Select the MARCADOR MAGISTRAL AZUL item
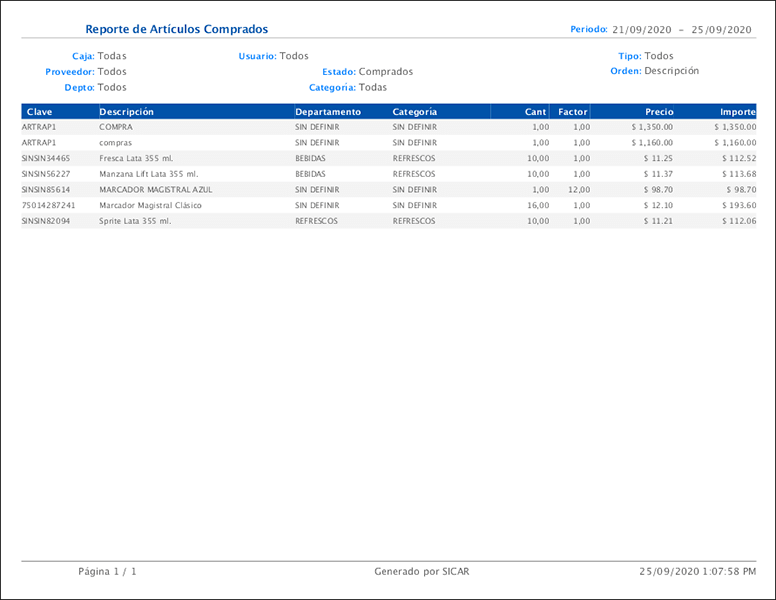This screenshot has height=600, width=776. click(x=155, y=189)
